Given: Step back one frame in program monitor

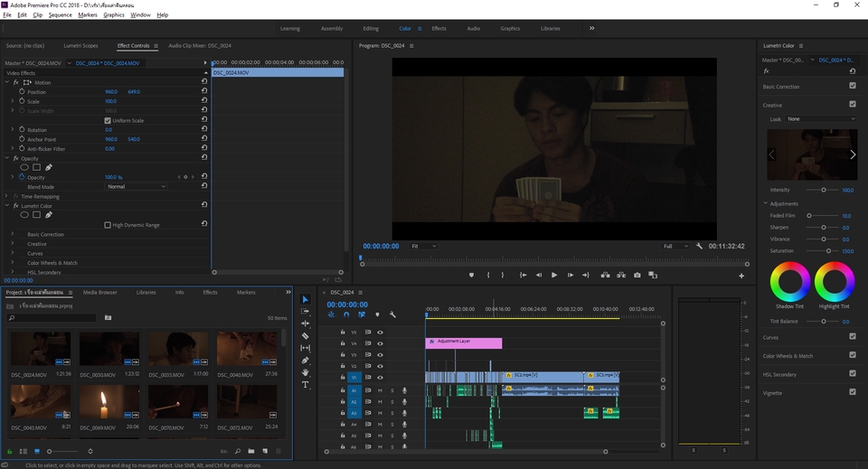Looking at the screenshot, I should pos(539,275).
